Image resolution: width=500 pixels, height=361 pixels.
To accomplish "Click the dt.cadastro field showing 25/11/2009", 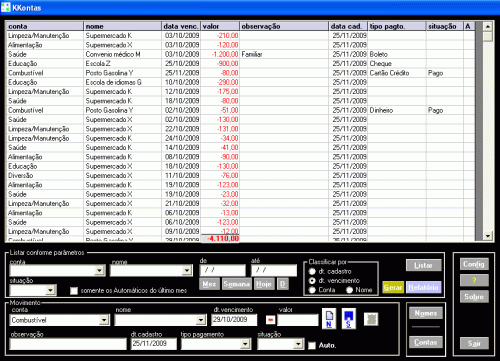I will pyautogui.click(x=154, y=344).
